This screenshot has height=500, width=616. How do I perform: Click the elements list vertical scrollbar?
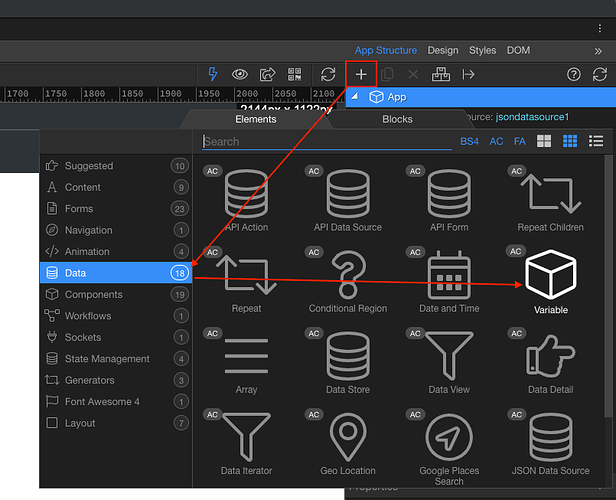pos(608,287)
